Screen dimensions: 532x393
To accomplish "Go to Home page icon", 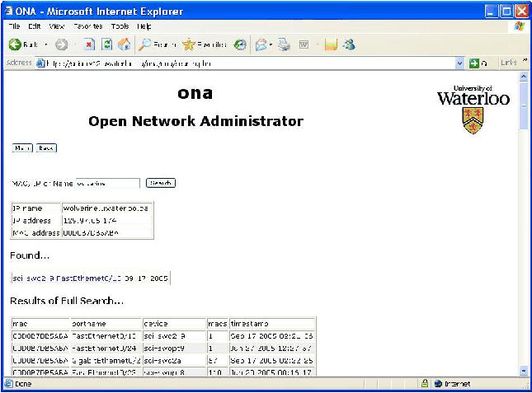I will pos(124,44).
